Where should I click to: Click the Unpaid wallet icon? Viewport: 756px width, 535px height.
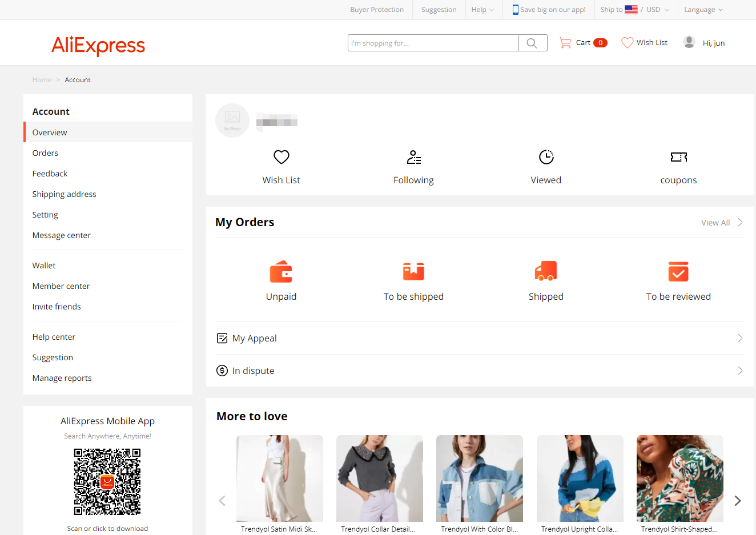pos(281,271)
